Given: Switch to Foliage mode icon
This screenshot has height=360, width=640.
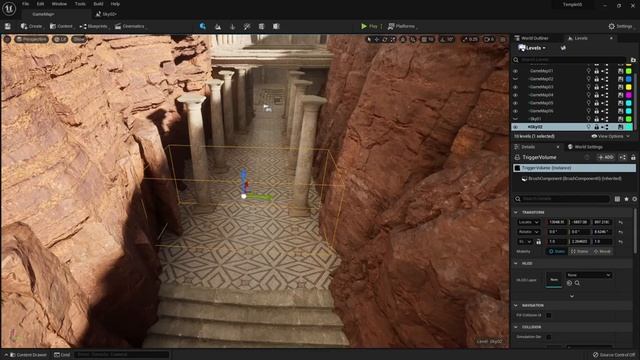Looking at the screenshot, I should 233,27.
